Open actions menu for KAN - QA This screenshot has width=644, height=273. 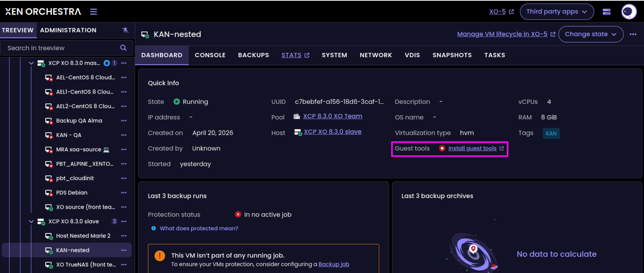[124, 135]
